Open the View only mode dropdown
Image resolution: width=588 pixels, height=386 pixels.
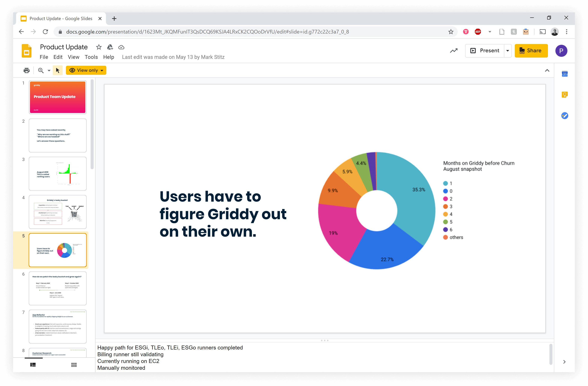(86, 70)
